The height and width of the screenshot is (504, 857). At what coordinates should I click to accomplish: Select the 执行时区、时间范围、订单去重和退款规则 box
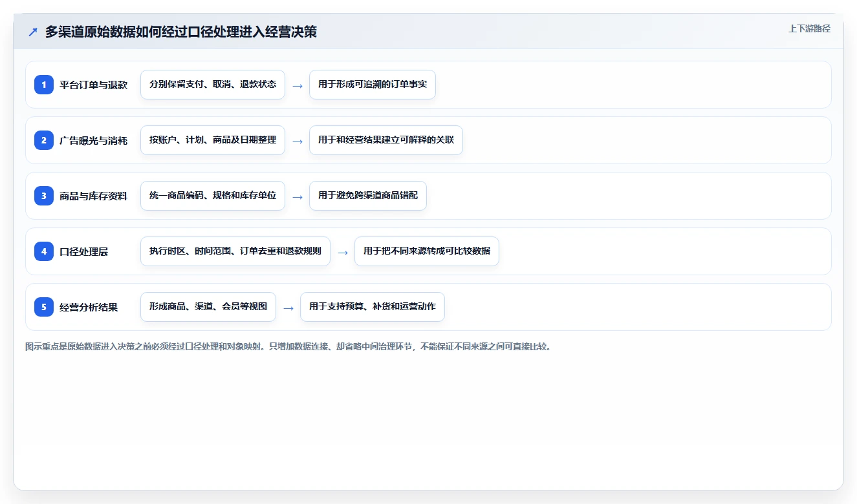235,251
